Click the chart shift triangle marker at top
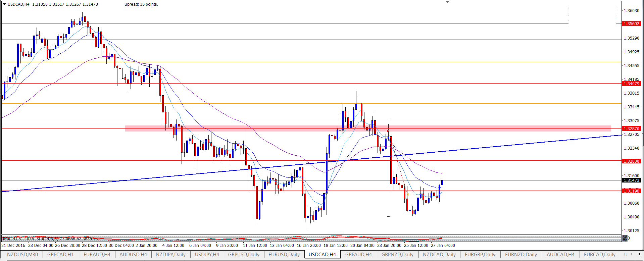Viewport: 644px width, 261px height. (447, 2)
